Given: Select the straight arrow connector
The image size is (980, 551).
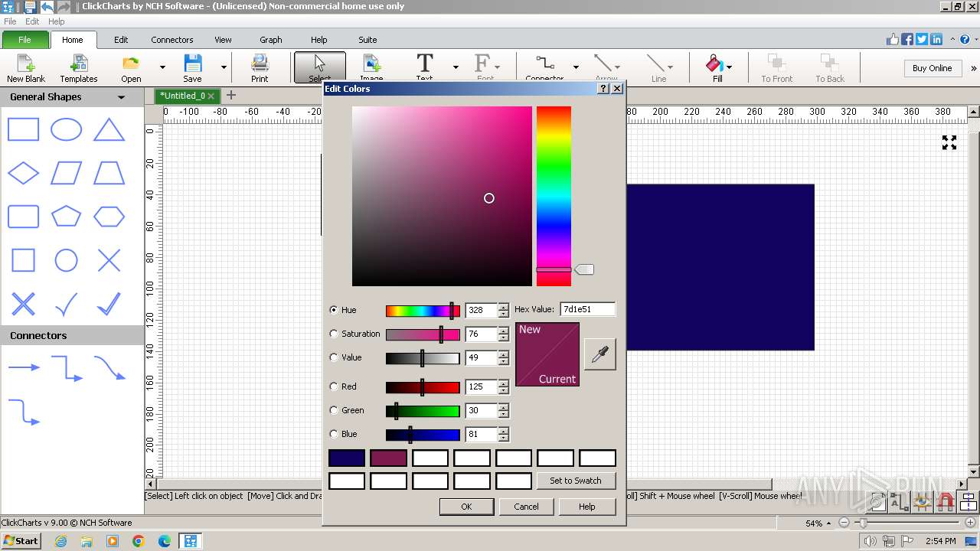Looking at the screenshot, I should [23, 367].
